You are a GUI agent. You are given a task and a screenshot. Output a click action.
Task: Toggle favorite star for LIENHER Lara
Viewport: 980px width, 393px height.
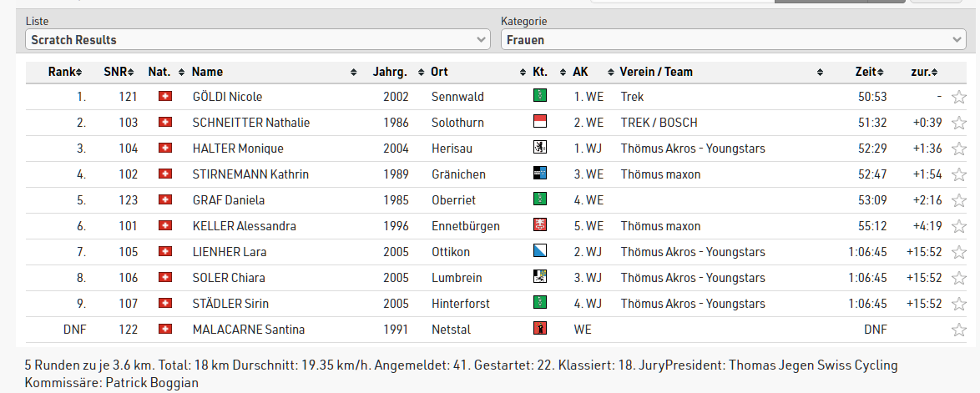tap(958, 253)
